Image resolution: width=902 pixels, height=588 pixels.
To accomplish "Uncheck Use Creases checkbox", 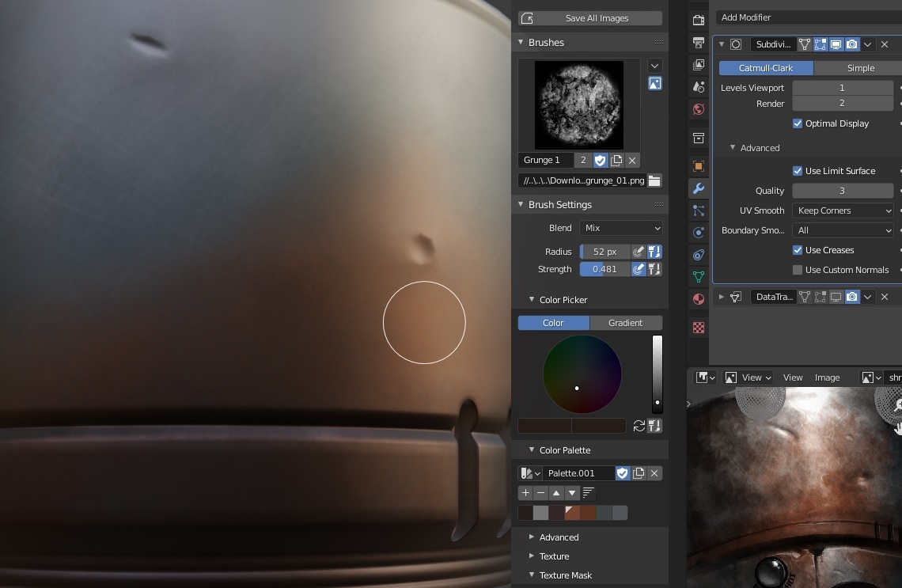I will pyautogui.click(x=798, y=250).
